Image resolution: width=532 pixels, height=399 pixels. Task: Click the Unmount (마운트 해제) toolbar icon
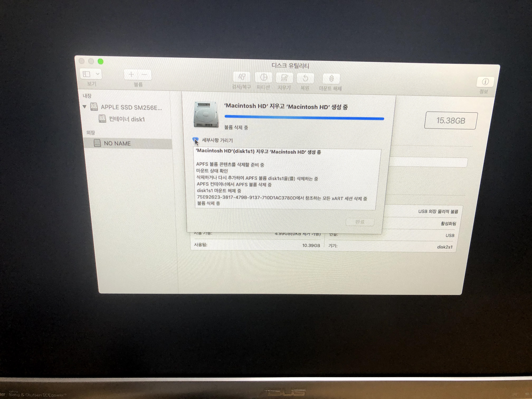tap(331, 79)
